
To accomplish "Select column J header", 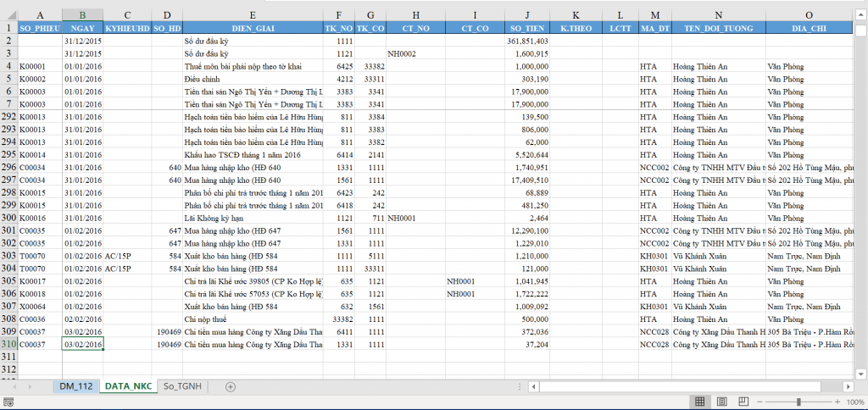I will coord(527,15).
